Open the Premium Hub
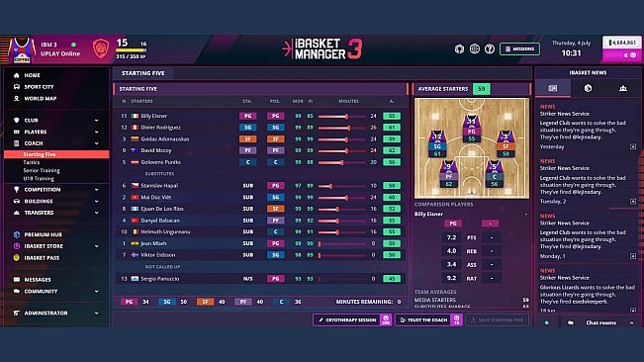 [38, 234]
